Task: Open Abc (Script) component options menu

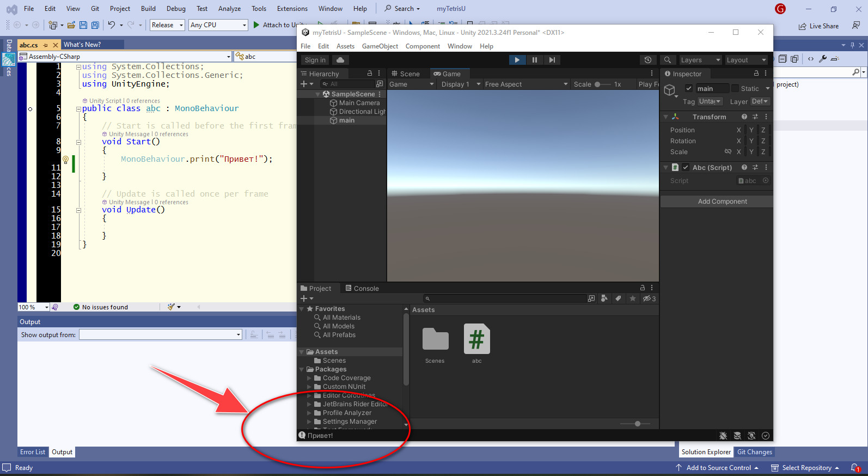Action: [766, 167]
